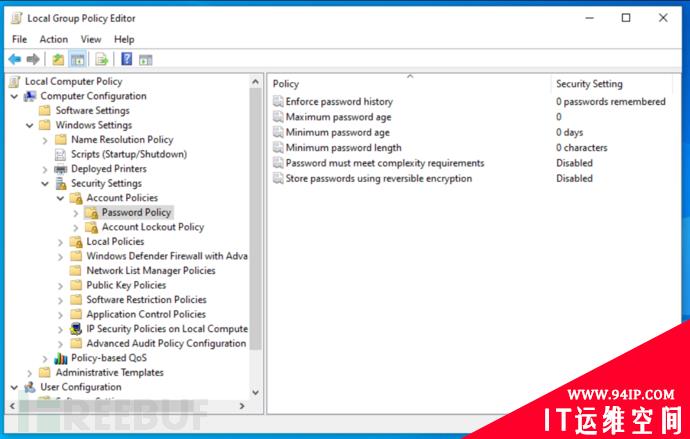The image size is (690, 439).
Task: Click the Maximum password age policy icon
Action: click(278, 117)
